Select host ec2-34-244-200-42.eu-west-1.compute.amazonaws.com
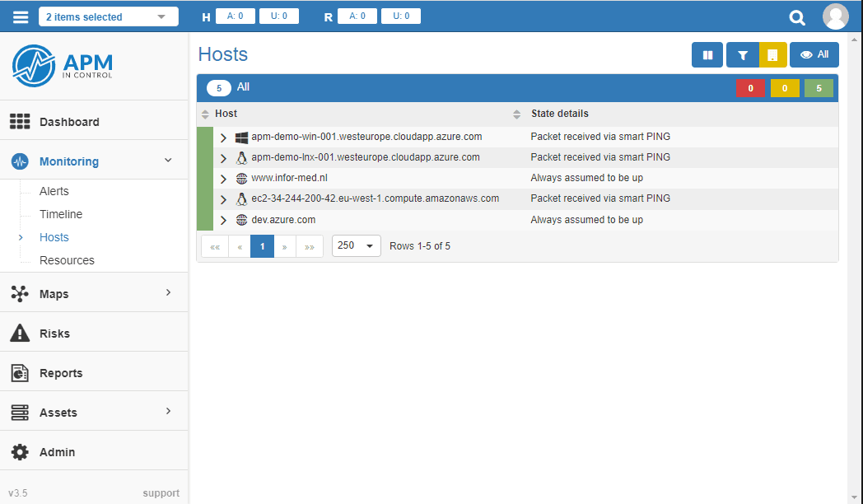 (x=376, y=198)
